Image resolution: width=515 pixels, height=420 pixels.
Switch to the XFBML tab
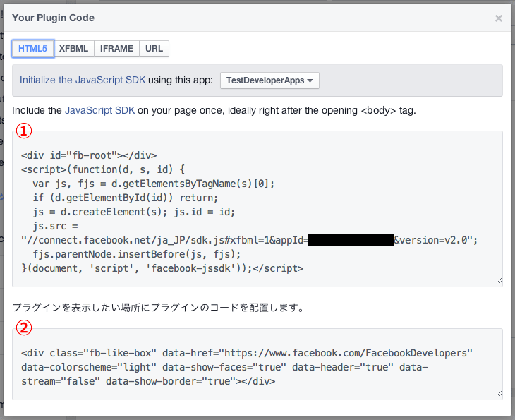pyautogui.click(x=74, y=49)
